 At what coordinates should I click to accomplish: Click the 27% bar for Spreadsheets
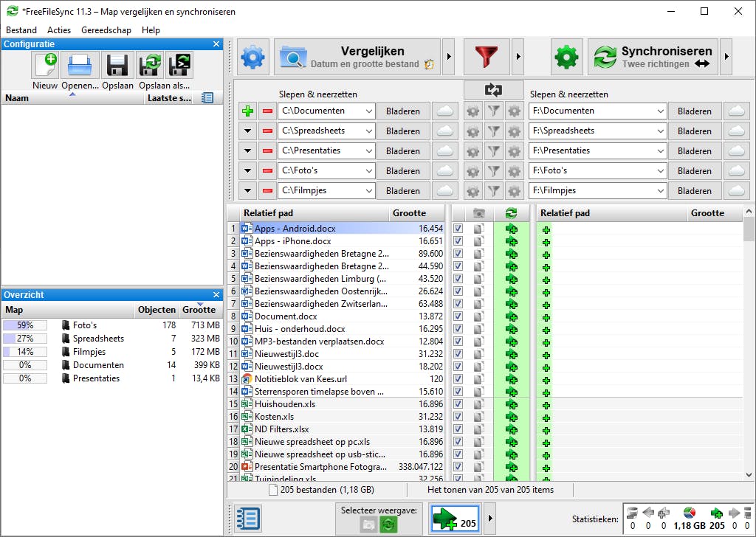(25, 339)
